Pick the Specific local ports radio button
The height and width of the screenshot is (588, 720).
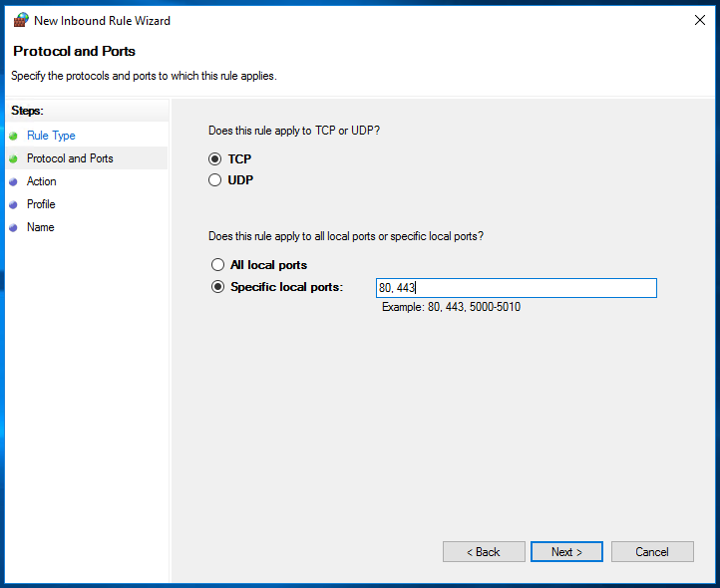tap(217, 287)
